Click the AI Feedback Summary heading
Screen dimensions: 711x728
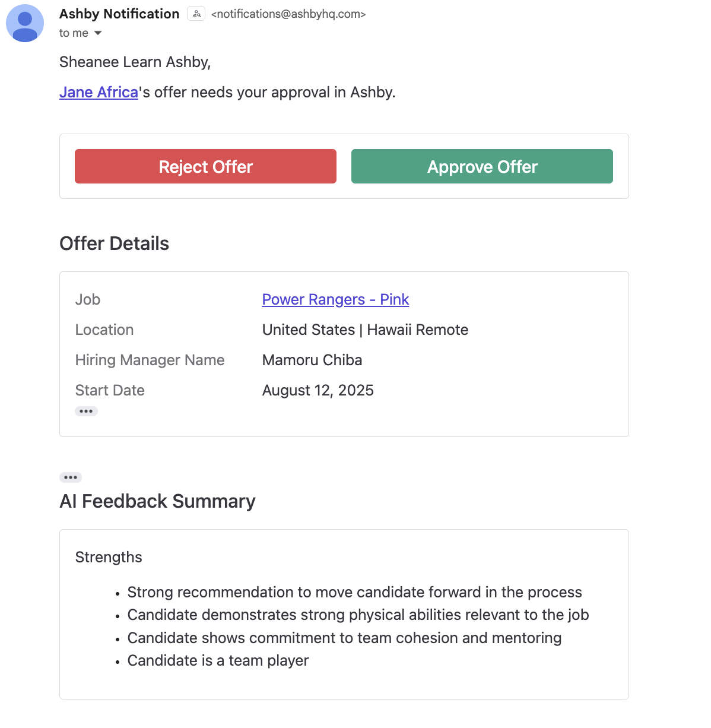click(x=157, y=501)
